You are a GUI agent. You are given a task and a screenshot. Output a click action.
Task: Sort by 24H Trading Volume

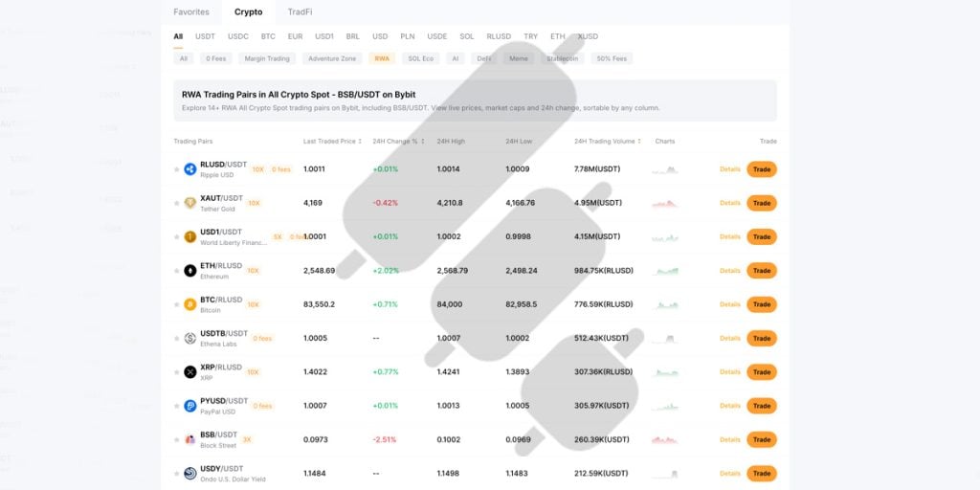coord(608,142)
